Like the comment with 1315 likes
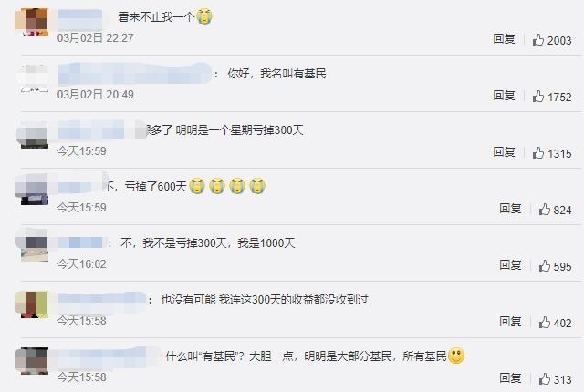This screenshot has height=392, width=584. (x=551, y=153)
